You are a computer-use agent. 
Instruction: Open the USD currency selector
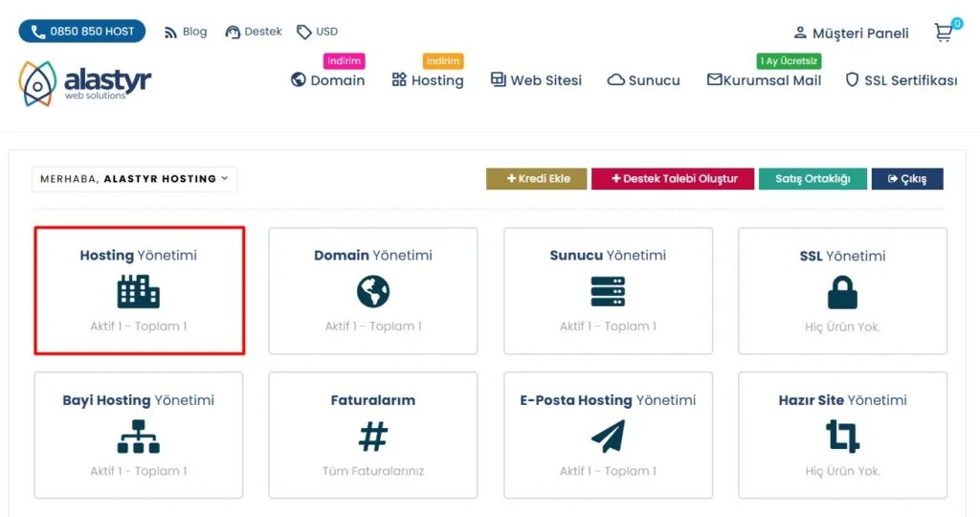click(318, 32)
